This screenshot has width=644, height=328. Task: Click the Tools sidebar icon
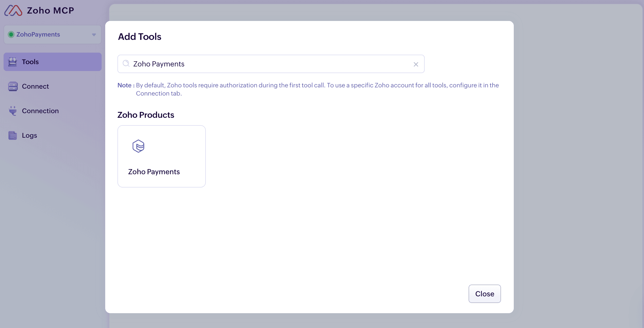pos(13,62)
